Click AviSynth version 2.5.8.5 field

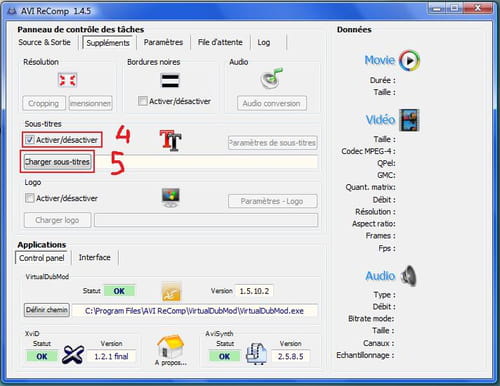pos(291,356)
